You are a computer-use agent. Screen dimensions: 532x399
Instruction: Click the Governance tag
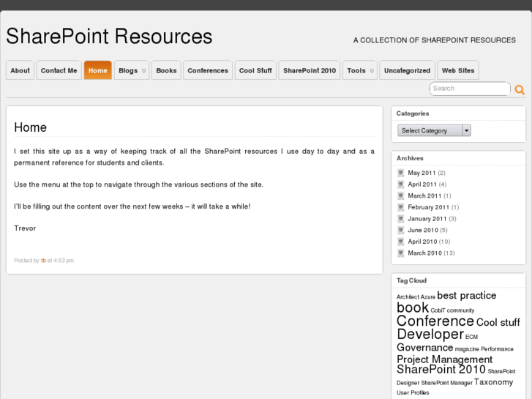click(x=424, y=347)
